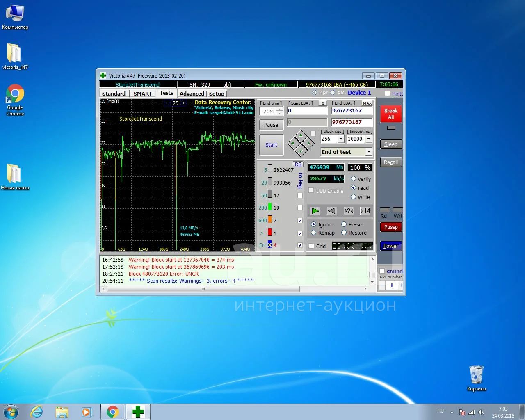The height and width of the screenshot is (420, 525).
Task: Click the Passp button
Action: point(391,227)
